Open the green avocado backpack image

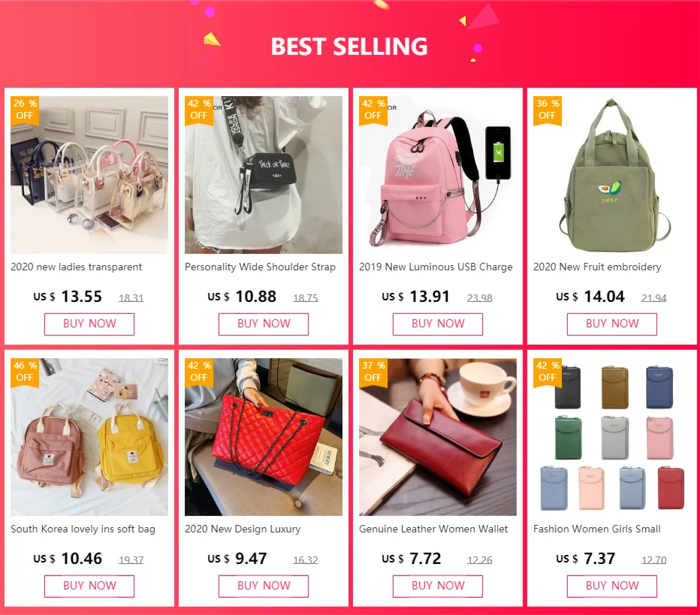pyautogui.click(x=612, y=175)
